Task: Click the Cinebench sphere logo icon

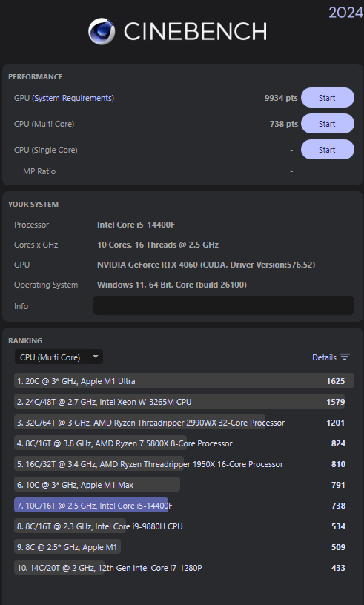Action: point(102,31)
